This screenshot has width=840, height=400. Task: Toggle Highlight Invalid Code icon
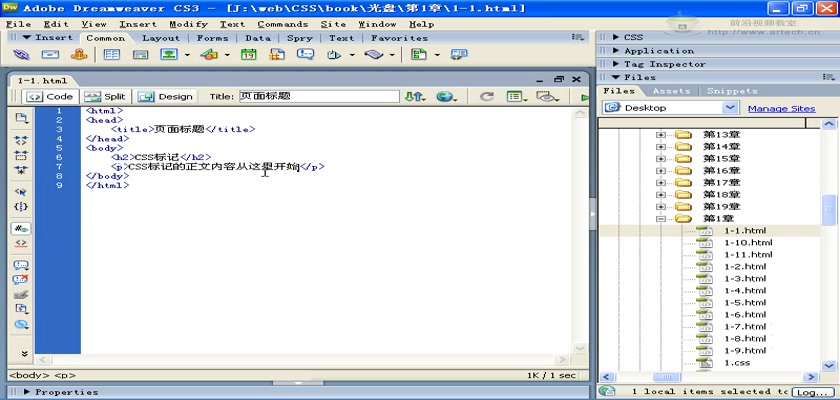(x=21, y=243)
